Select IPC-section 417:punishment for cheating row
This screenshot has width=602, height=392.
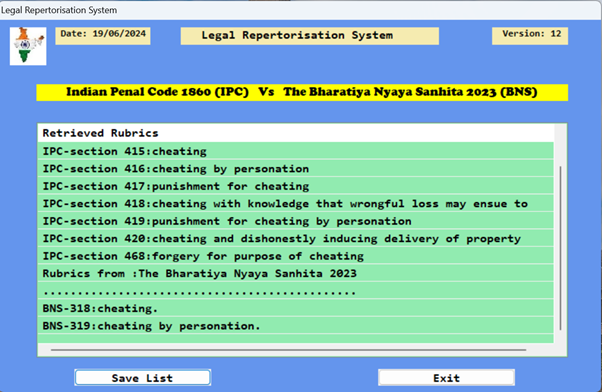[296, 186]
